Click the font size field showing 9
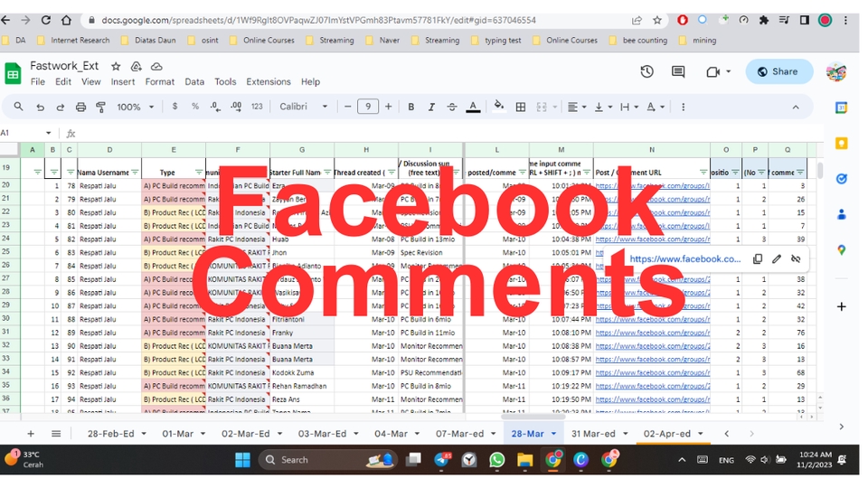The height and width of the screenshot is (488, 868). (368, 107)
